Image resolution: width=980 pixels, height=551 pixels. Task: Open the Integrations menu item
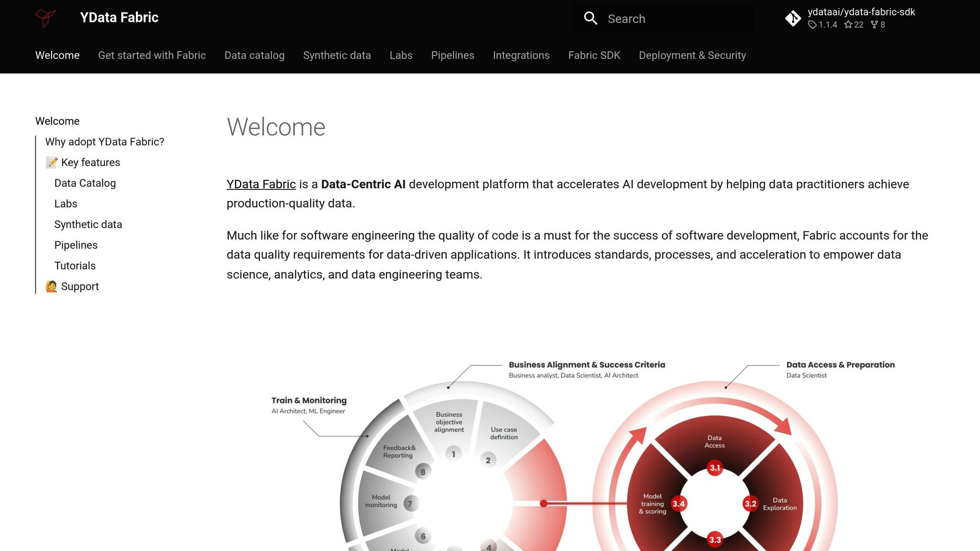coord(521,55)
